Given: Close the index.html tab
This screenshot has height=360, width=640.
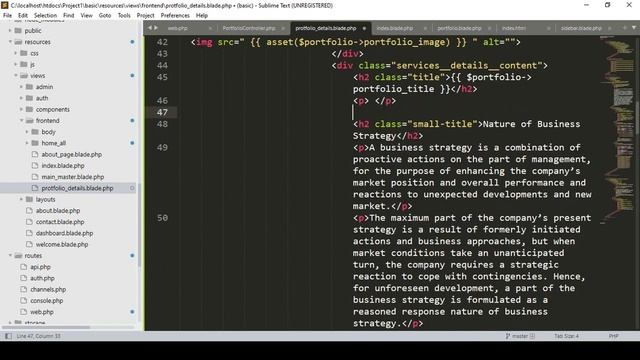Looking at the screenshot, I should coord(549,29).
